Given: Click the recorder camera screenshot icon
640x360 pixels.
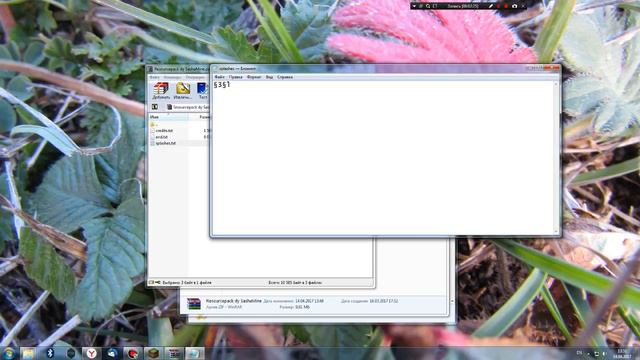Looking at the screenshot, I should click(x=515, y=6).
